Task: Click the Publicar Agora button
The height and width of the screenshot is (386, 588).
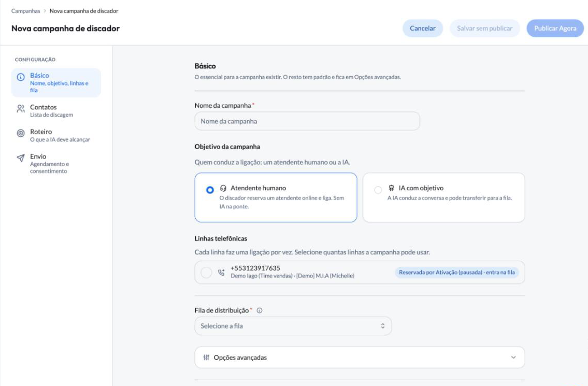Action: (555, 28)
